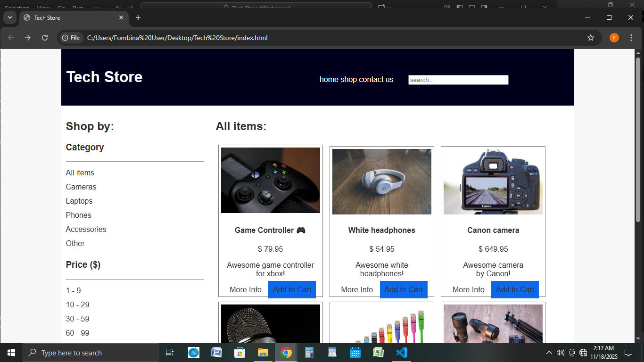Click the Chrome back arrow
The width and height of the screenshot is (644, 362).
click(11, 38)
